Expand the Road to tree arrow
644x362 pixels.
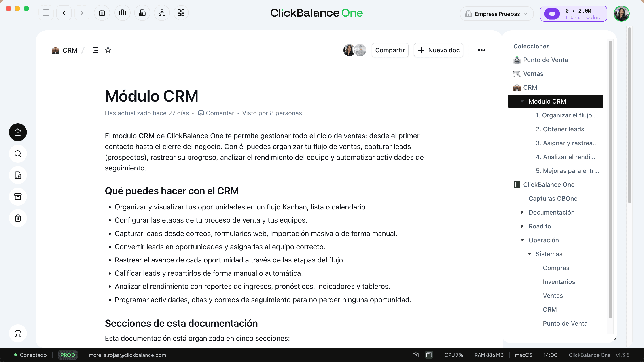pos(522,226)
